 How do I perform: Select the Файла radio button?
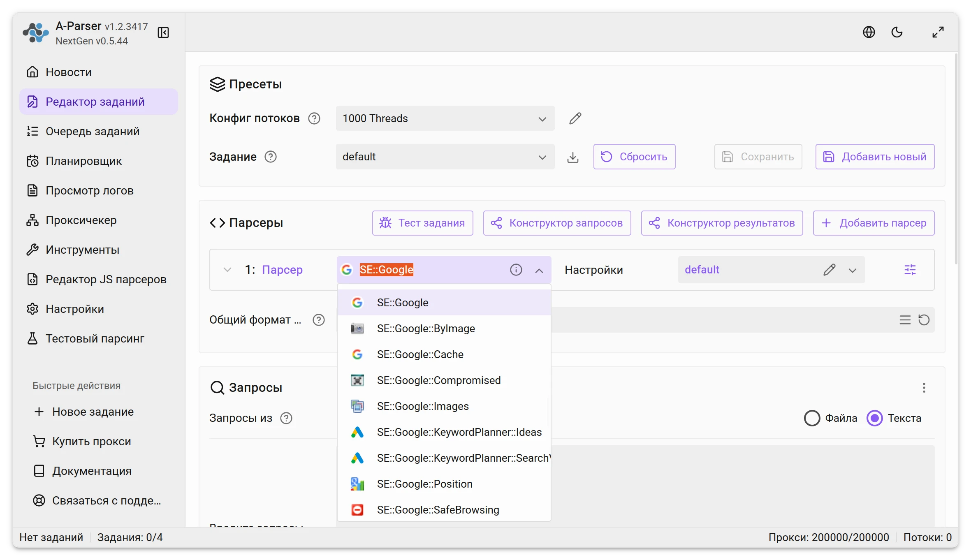pyautogui.click(x=812, y=418)
